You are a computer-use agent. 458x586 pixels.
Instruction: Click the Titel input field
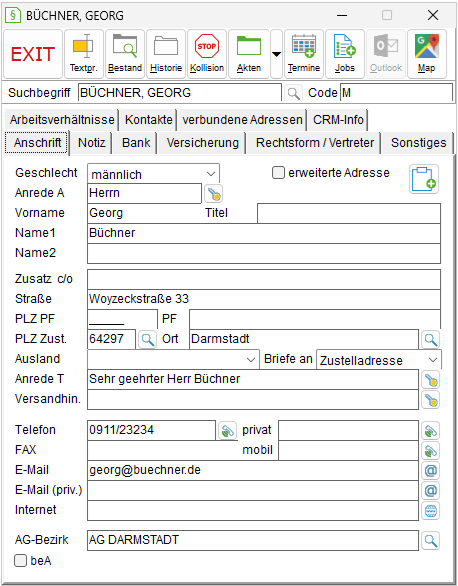pyautogui.click(x=349, y=213)
